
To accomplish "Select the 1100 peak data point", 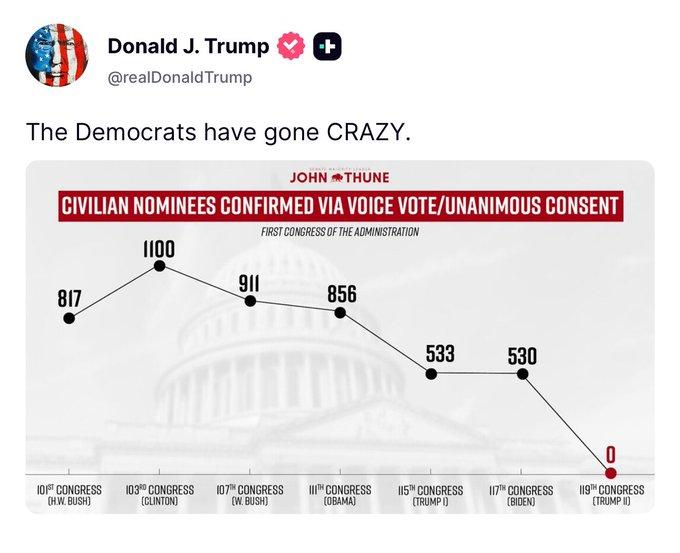I will pyautogui.click(x=160, y=266).
